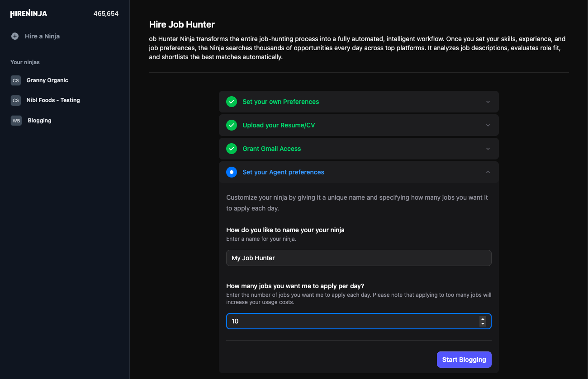Select the CS badge for Granny Organic

(x=16, y=80)
